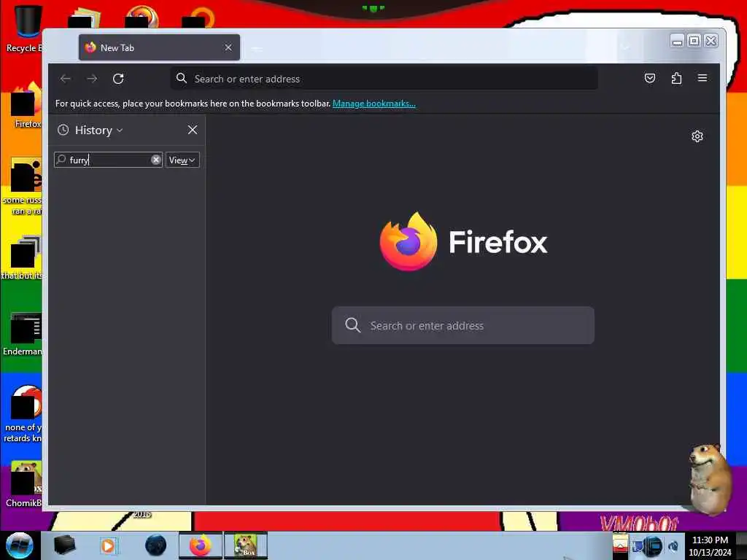The height and width of the screenshot is (560, 747).
Task: Open the Extensions puzzle icon
Action: click(x=676, y=78)
